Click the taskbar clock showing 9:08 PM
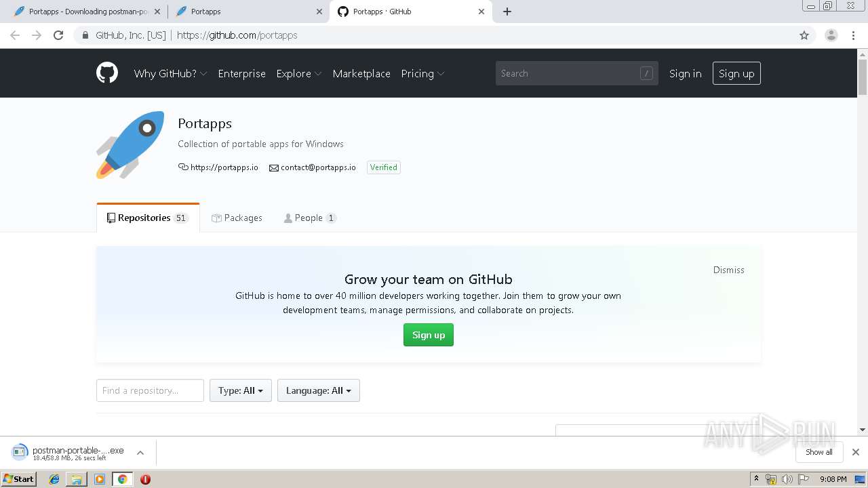The image size is (868, 488). click(x=833, y=479)
